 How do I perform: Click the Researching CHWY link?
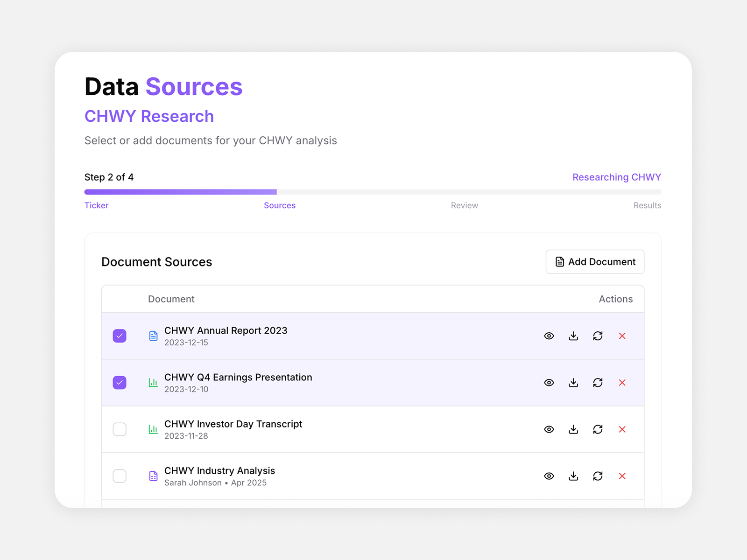point(617,177)
